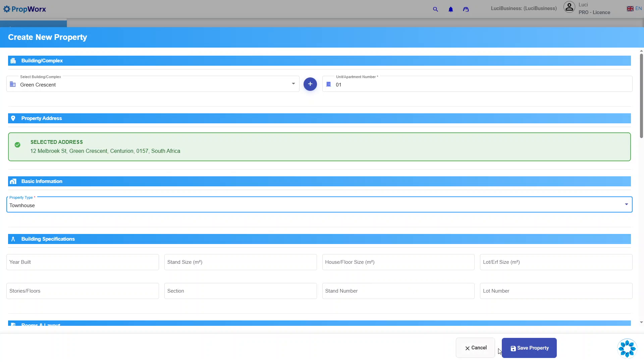This screenshot has height=362, width=644.
Task: Focus the Unit/Apartment Number field
Action: pyautogui.click(x=477, y=84)
